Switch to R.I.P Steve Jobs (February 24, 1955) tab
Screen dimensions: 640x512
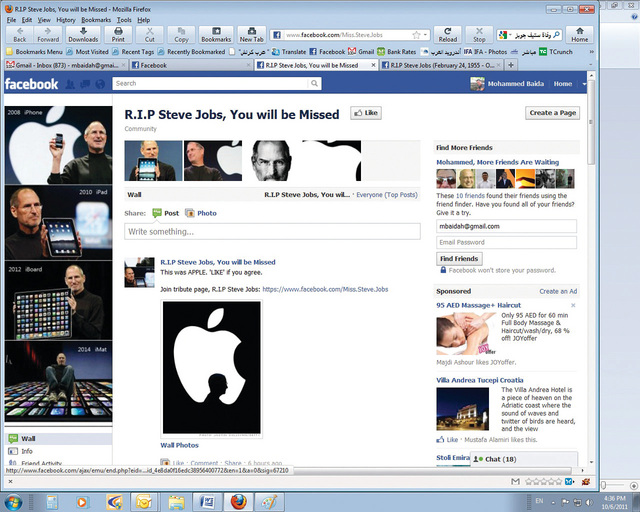coord(441,65)
